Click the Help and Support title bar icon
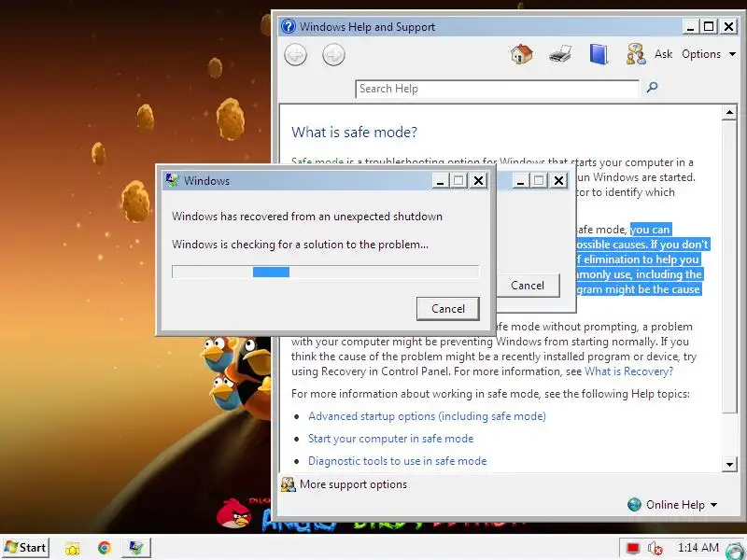This screenshot has height=560, width=747. (x=289, y=26)
